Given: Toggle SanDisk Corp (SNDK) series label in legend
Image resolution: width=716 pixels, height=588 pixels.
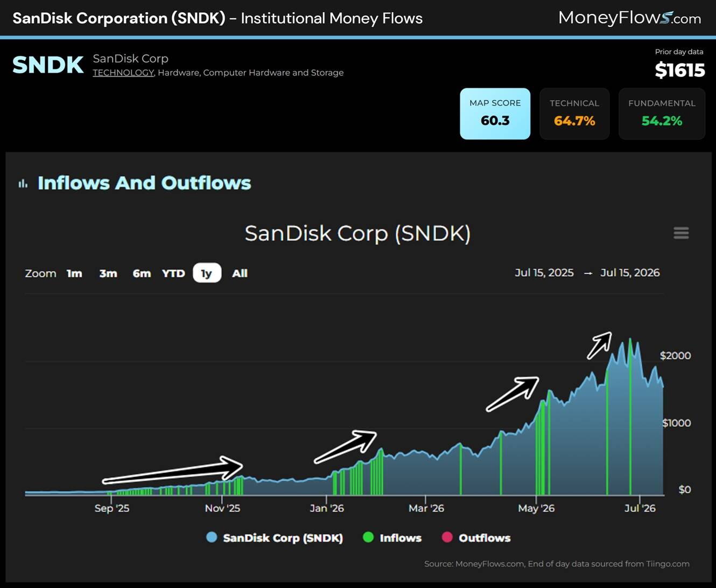Looking at the screenshot, I should point(283,537).
